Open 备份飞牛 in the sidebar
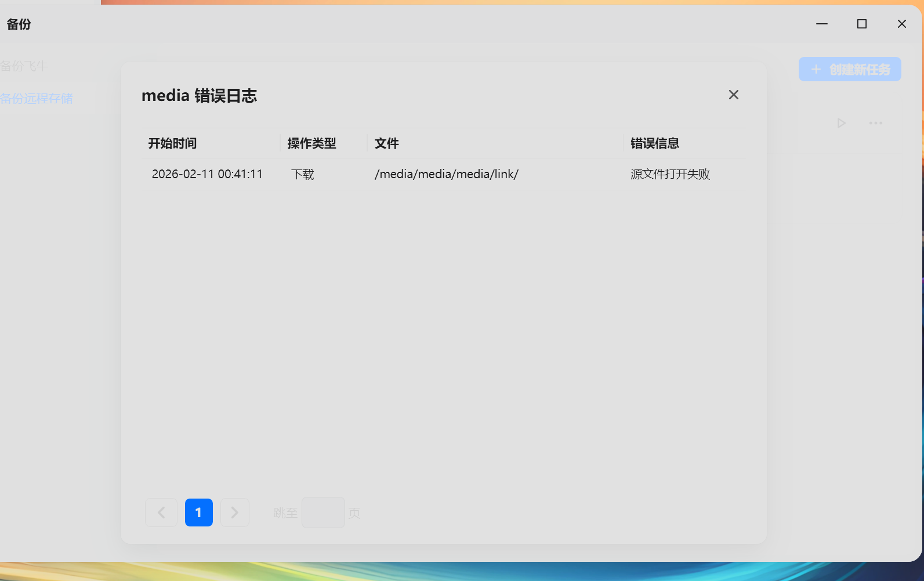924x581 pixels. 24,66
